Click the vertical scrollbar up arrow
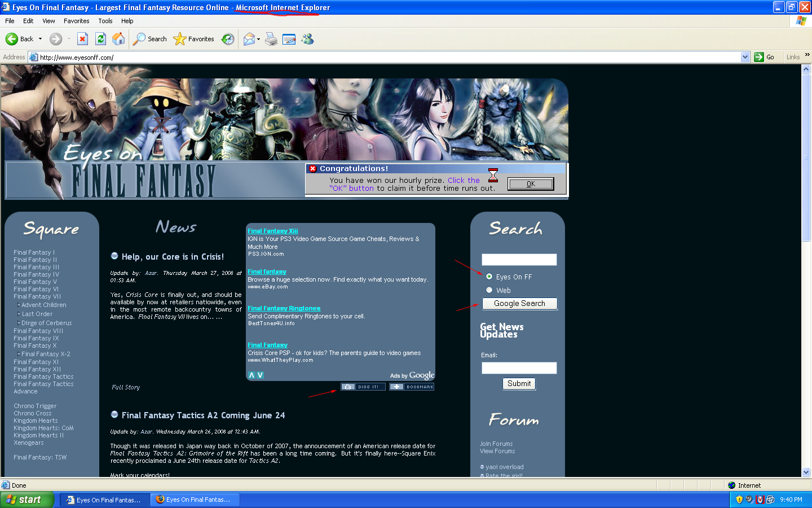Screen dimensions: 812x508 click(806, 69)
